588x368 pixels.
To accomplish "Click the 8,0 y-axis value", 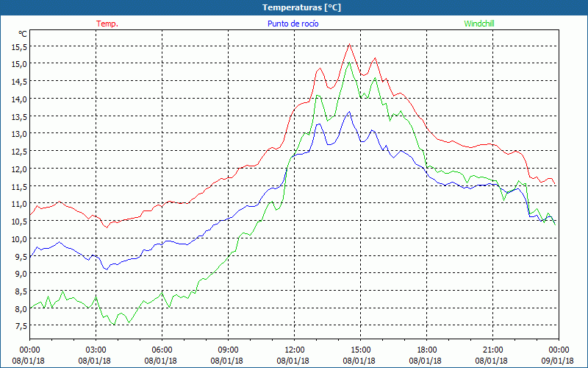I will tap(21, 308).
